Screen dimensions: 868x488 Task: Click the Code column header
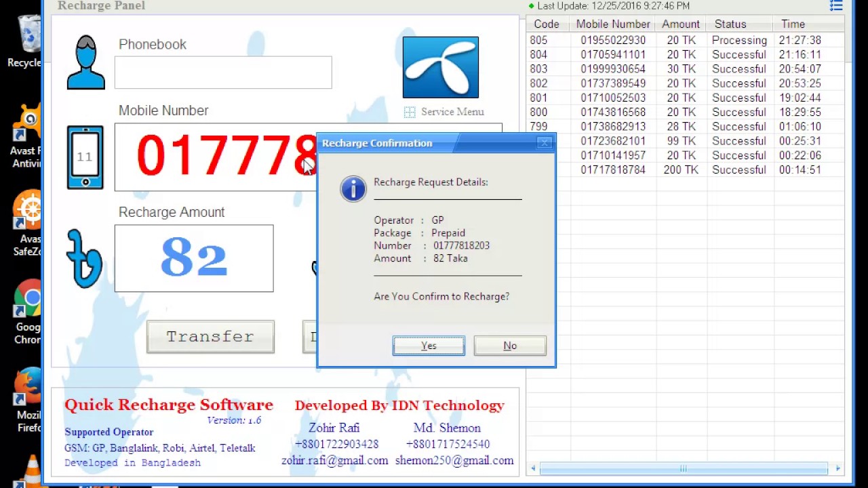pos(547,24)
